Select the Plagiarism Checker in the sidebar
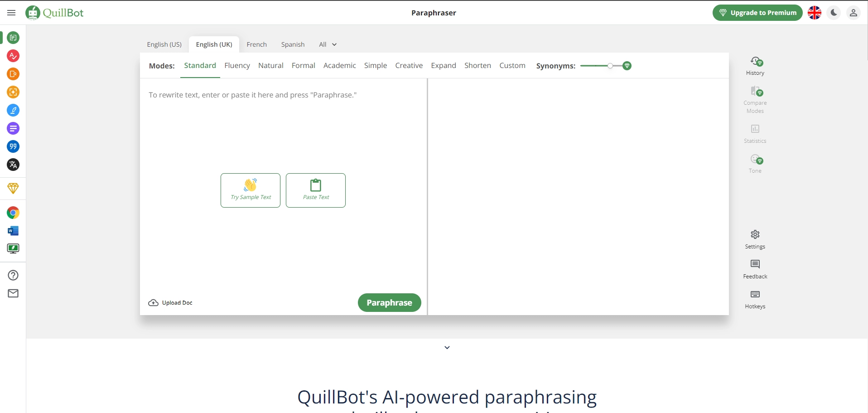Screen dimensions: 868x413 [x=13, y=74]
